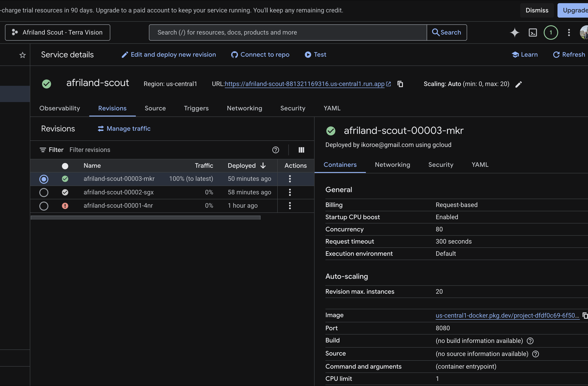Click error status icon of afriland-scout-00001-4nr

click(x=65, y=206)
